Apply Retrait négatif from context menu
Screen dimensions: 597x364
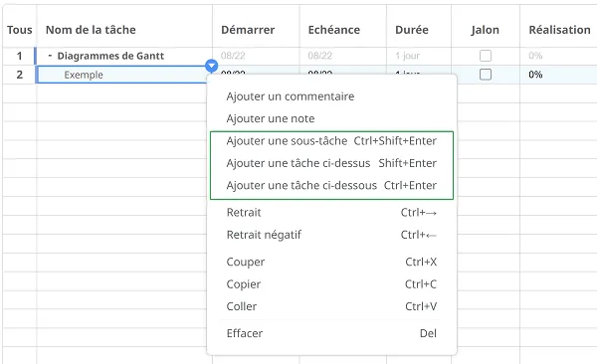(331, 235)
